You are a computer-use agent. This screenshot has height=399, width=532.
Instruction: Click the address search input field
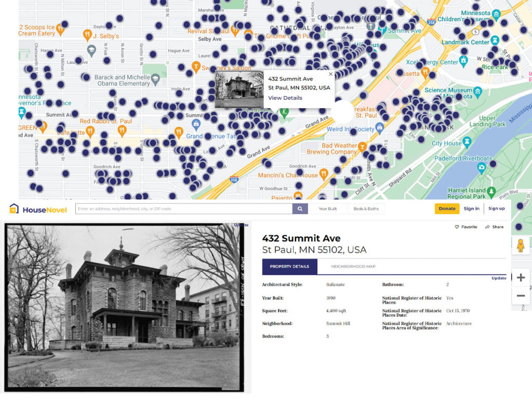[182, 208]
